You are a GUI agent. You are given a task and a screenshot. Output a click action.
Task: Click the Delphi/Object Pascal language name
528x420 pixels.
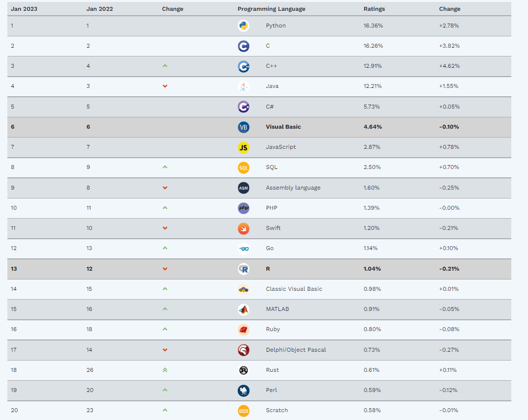(x=296, y=350)
